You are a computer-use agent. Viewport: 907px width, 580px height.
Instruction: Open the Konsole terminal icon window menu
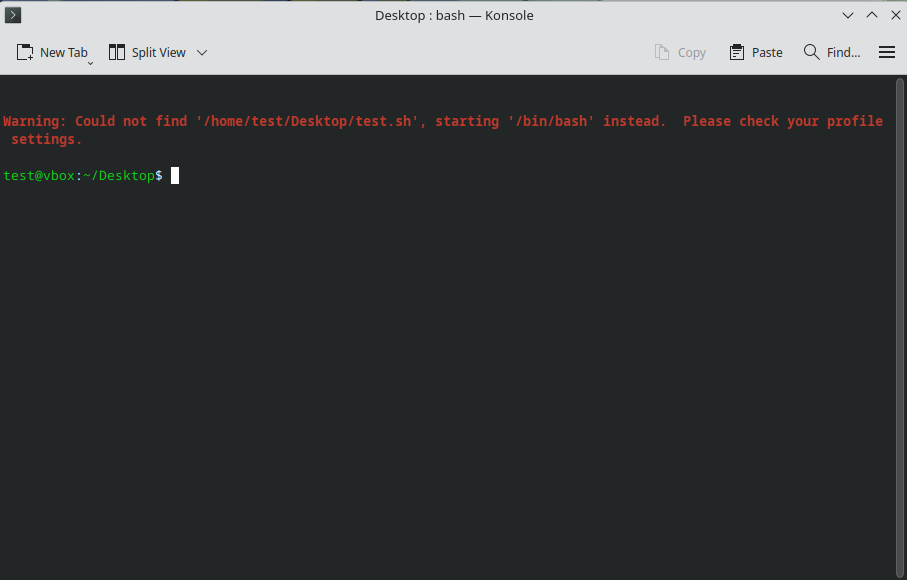click(x=13, y=15)
